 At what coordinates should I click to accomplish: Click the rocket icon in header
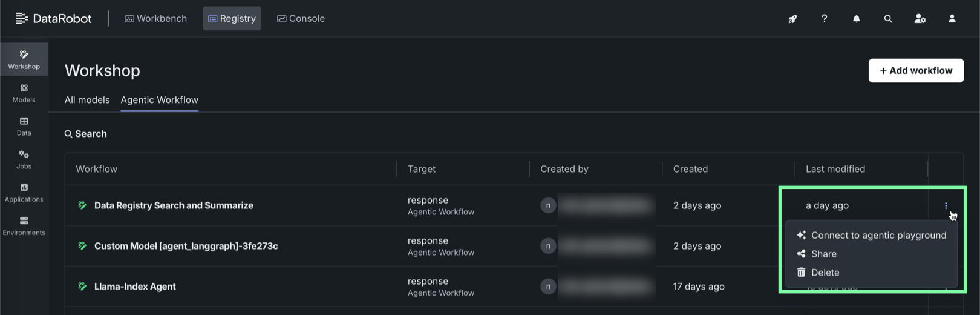[792, 19]
